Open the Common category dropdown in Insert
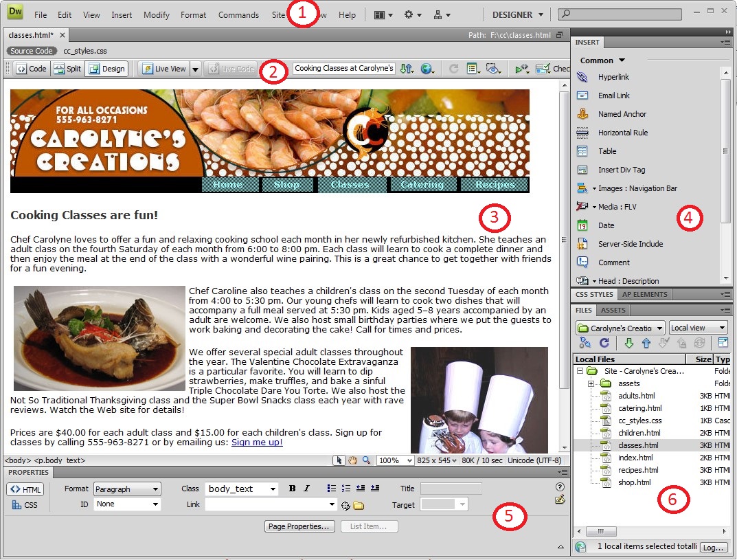This screenshot has width=737, height=560. click(602, 60)
